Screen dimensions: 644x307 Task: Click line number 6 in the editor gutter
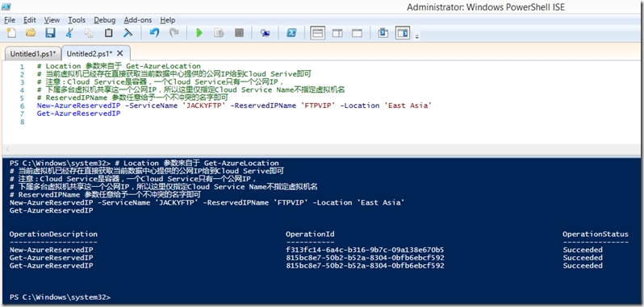click(x=22, y=106)
